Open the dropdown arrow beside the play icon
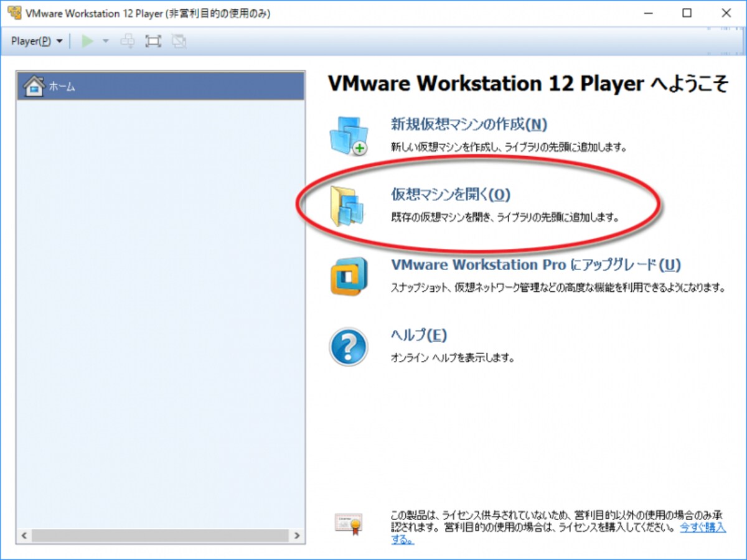Image resolution: width=747 pixels, height=560 pixels. (x=105, y=41)
